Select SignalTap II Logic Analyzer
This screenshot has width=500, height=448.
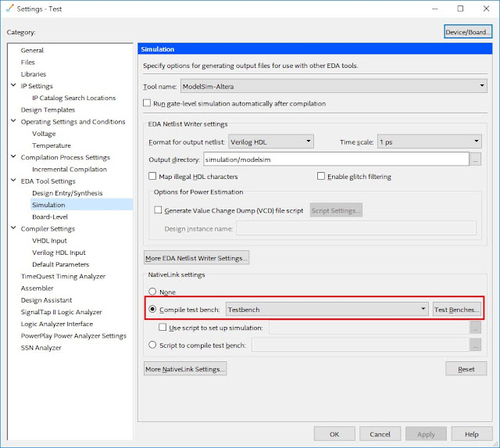61,312
